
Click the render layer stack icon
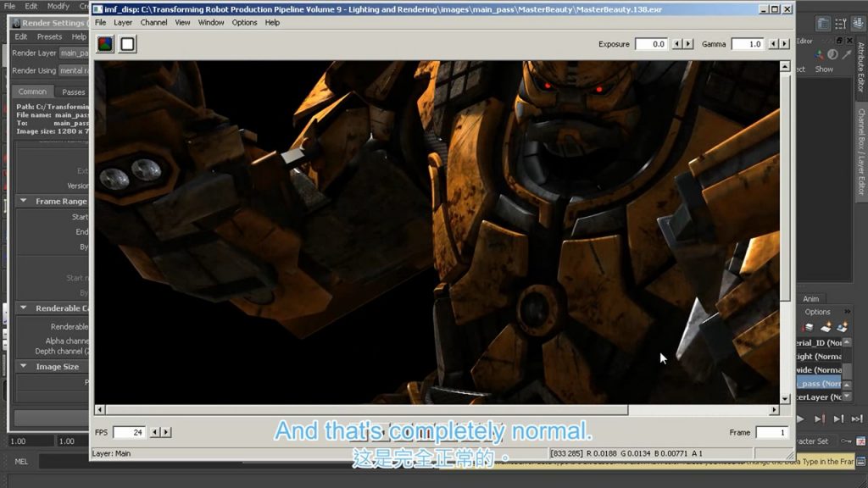click(808, 328)
